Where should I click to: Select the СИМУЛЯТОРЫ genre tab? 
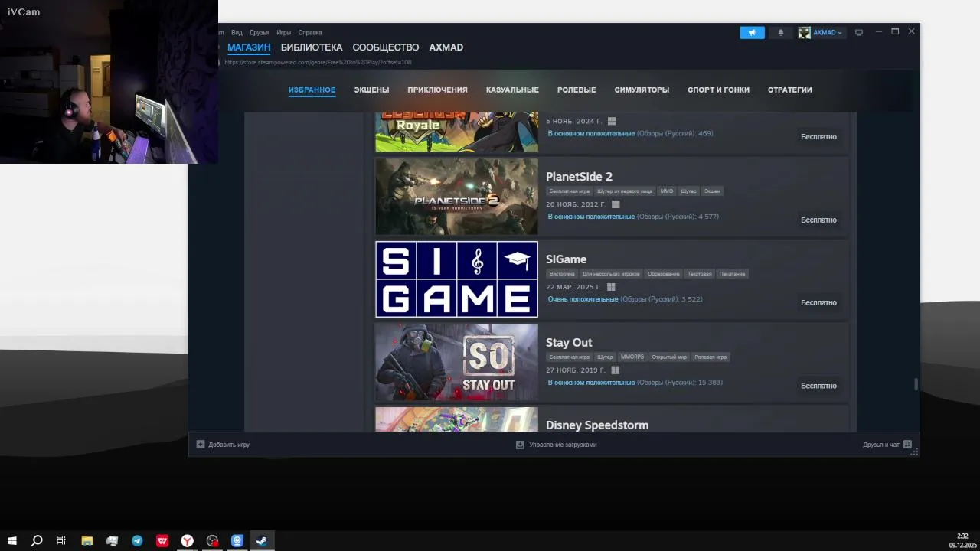coord(642,90)
